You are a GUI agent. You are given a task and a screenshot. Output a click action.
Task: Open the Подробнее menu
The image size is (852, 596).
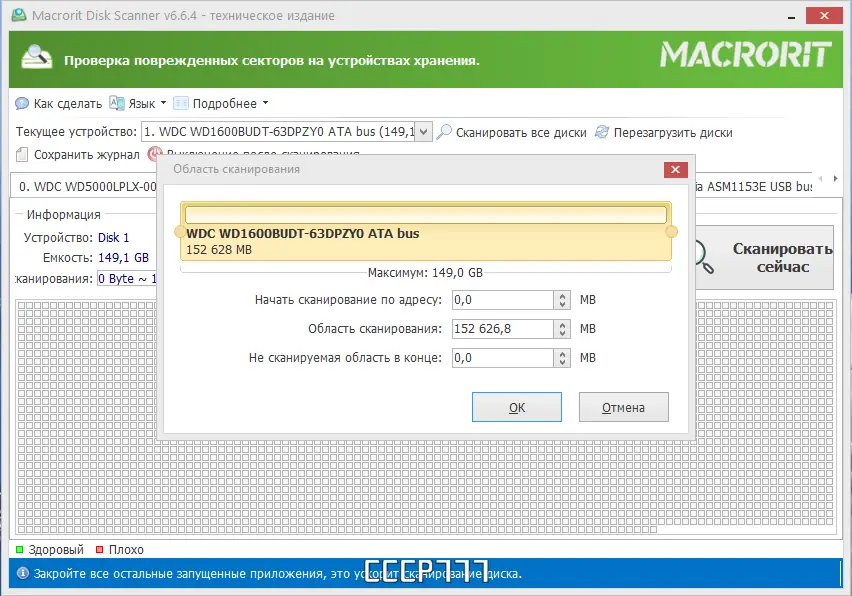[221, 103]
